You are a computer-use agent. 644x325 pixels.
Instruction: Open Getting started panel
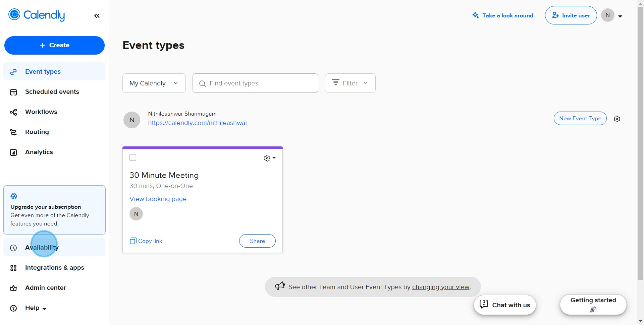tap(593, 305)
